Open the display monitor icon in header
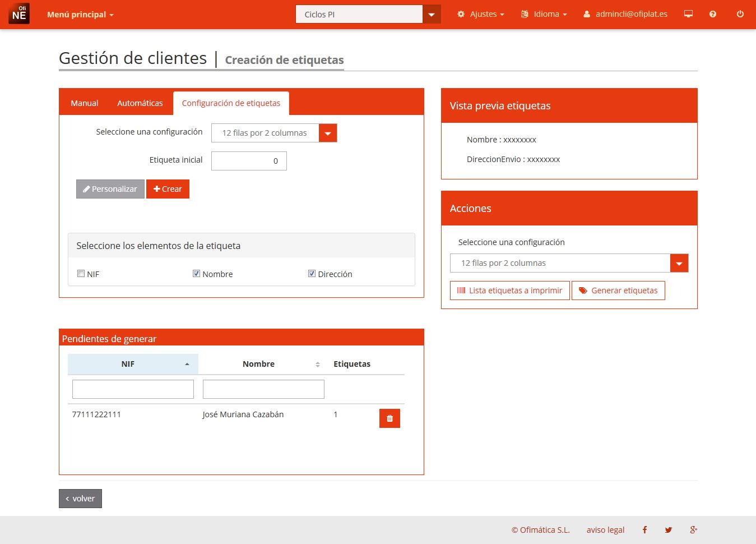The width and height of the screenshot is (756, 544). point(688,14)
